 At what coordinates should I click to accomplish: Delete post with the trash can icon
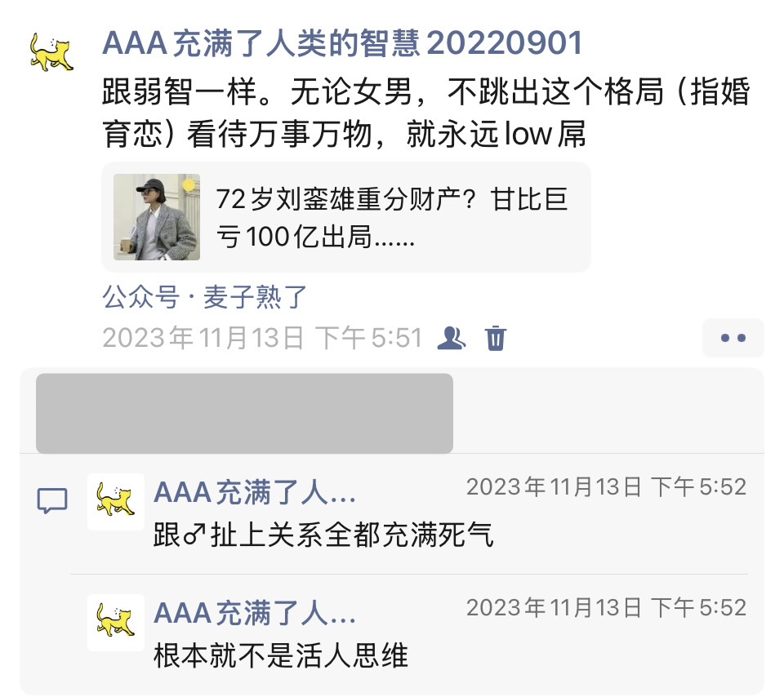click(x=496, y=338)
